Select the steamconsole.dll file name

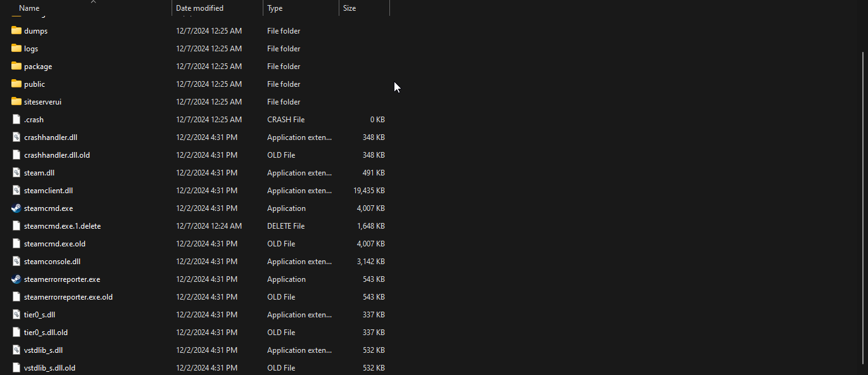click(x=52, y=262)
